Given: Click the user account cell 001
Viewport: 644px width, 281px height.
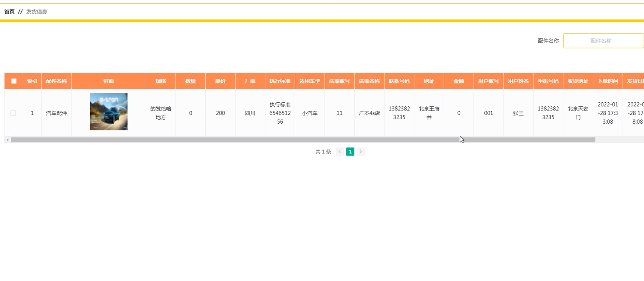Looking at the screenshot, I should pos(488,113).
